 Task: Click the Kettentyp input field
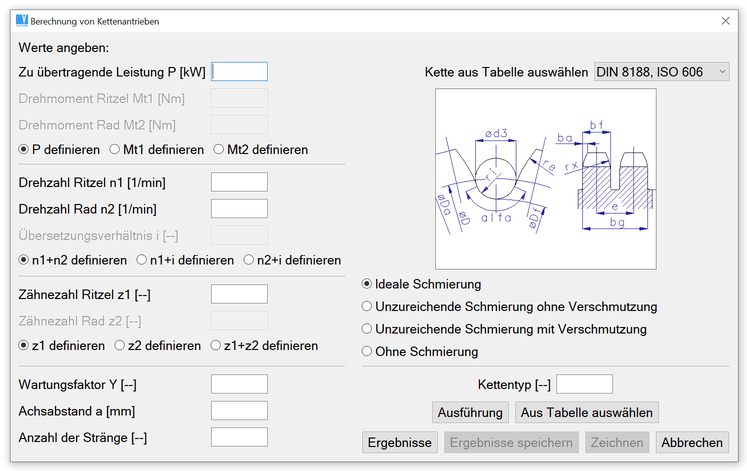[x=584, y=384]
